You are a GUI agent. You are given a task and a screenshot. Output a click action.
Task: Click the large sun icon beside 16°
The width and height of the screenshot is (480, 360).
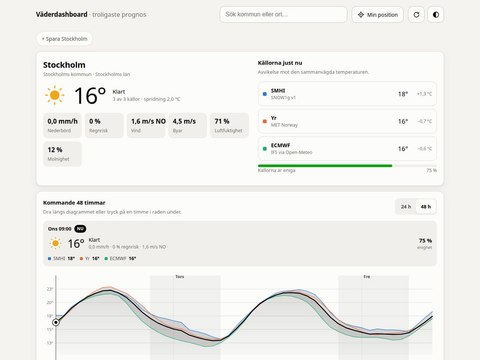(x=54, y=95)
